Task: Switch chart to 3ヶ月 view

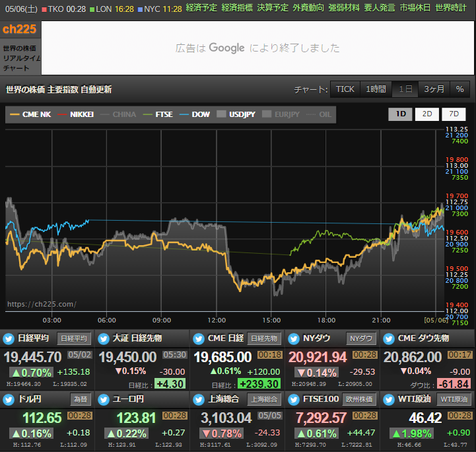Action: click(x=434, y=89)
